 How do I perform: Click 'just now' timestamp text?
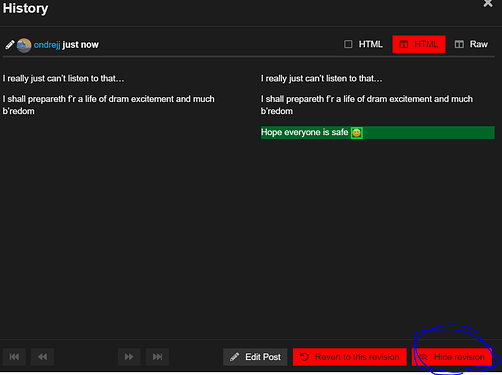pyautogui.click(x=80, y=45)
